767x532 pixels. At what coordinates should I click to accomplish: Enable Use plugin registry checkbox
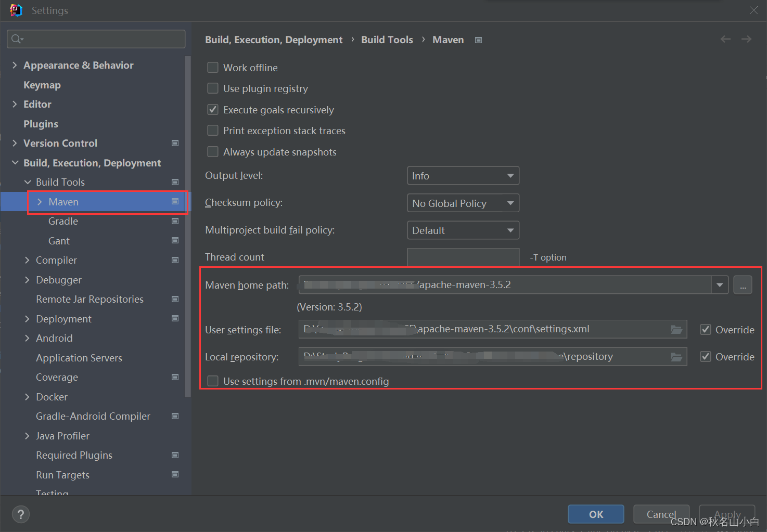[213, 88]
